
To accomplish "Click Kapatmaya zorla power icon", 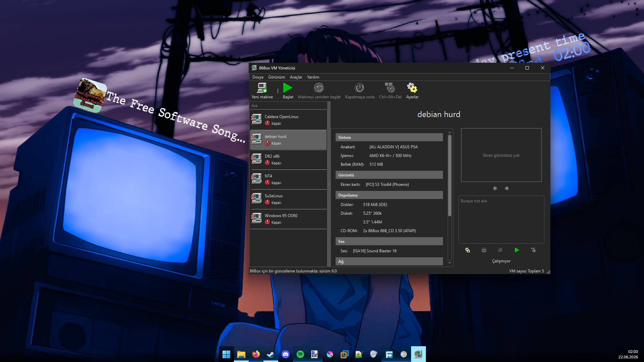I will pos(359,91).
